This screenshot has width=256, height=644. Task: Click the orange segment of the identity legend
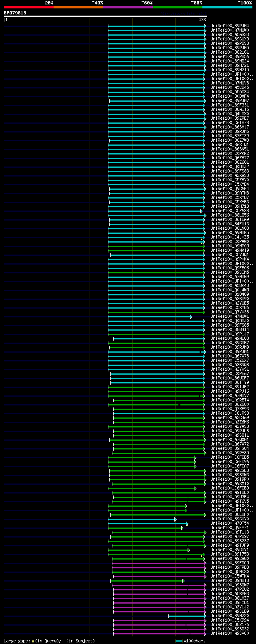point(78,7)
